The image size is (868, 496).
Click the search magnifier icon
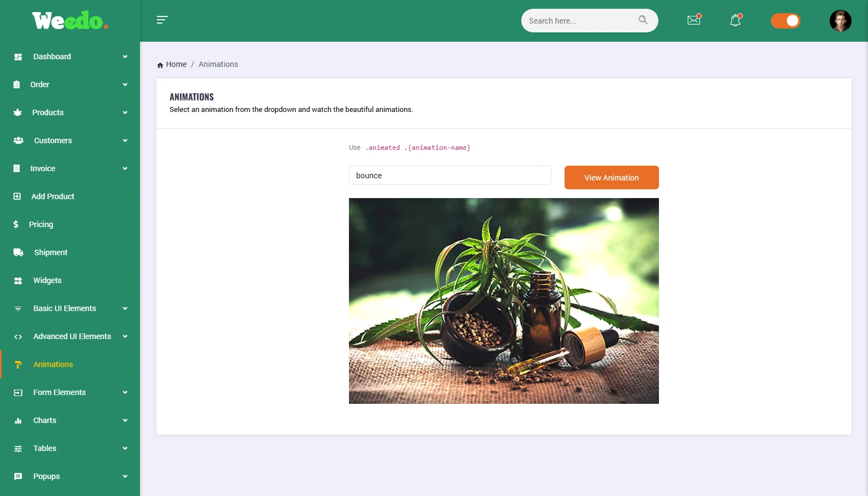point(643,20)
